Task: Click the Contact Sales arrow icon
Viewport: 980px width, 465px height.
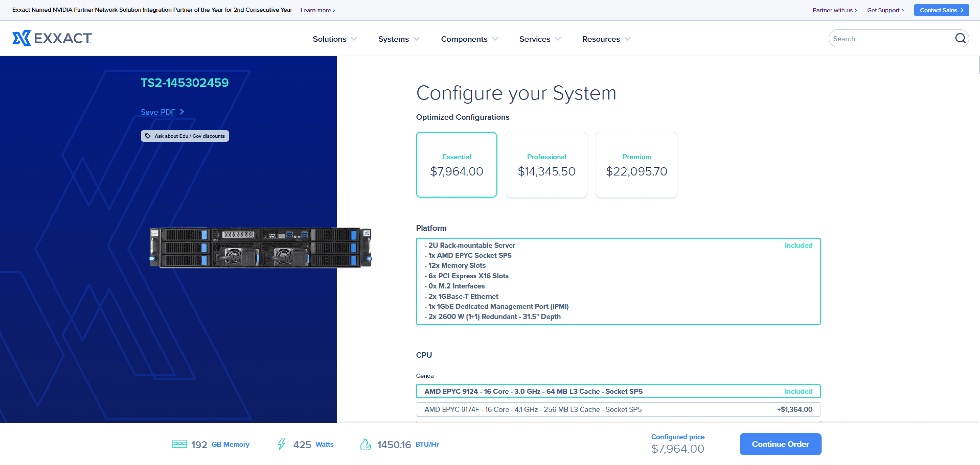Action: tap(962, 10)
